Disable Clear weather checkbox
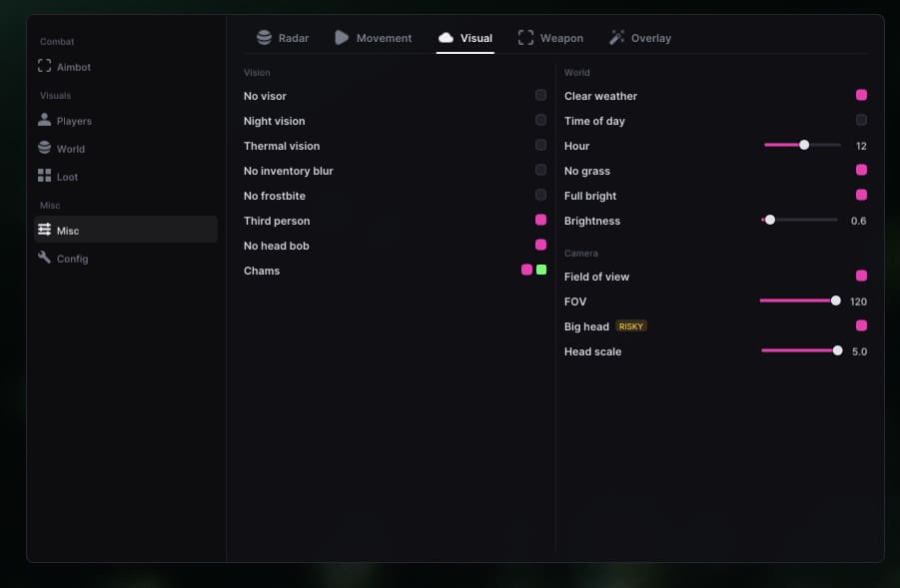Viewport: 900px width, 588px height. (x=862, y=95)
